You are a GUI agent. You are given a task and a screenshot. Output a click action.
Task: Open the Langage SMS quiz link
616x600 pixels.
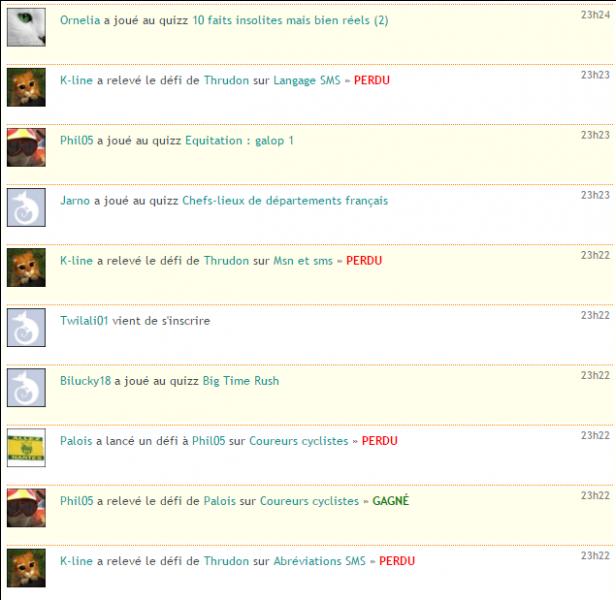pyautogui.click(x=307, y=81)
